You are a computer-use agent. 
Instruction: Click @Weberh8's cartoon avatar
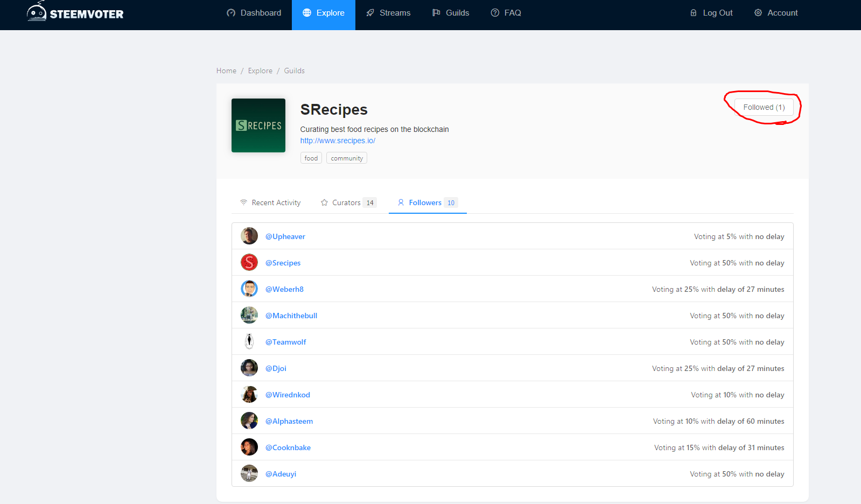(x=249, y=289)
